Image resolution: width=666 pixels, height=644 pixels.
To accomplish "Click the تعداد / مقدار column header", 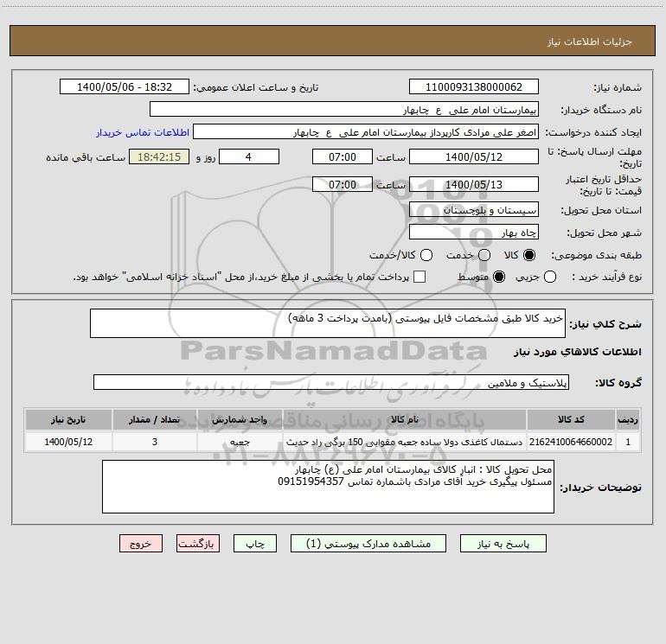I will click(154, 419).
